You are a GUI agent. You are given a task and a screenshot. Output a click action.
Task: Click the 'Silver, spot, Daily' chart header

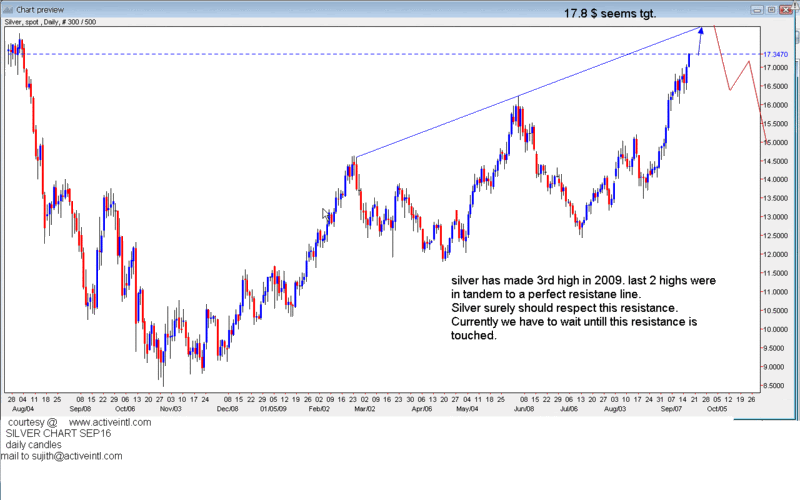point(51,21)
